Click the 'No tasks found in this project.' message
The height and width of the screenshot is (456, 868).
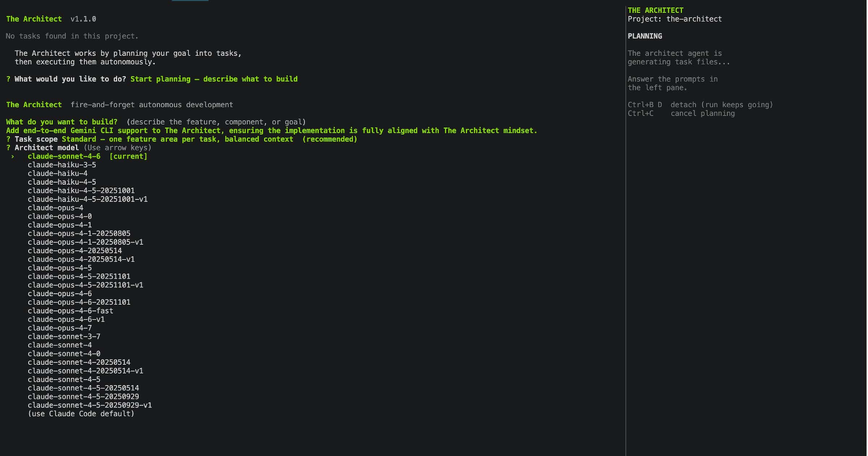(72, 36)
